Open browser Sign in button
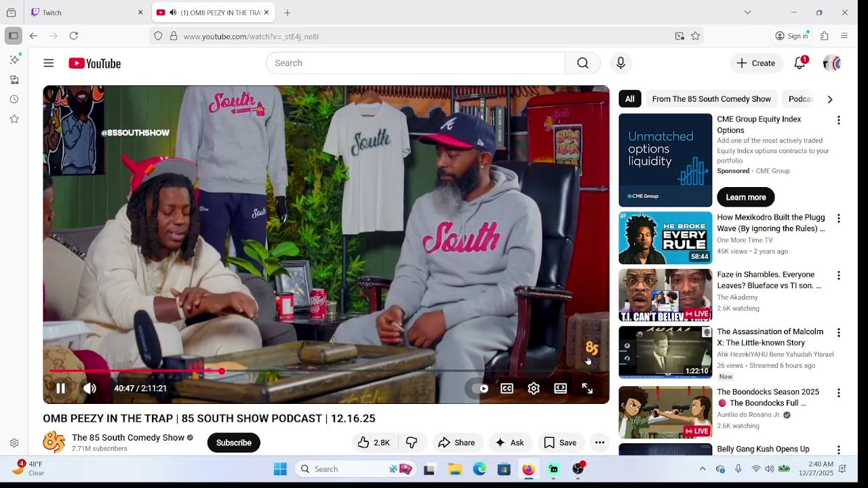This screenshot has width=868, height=488. [792, 36]
